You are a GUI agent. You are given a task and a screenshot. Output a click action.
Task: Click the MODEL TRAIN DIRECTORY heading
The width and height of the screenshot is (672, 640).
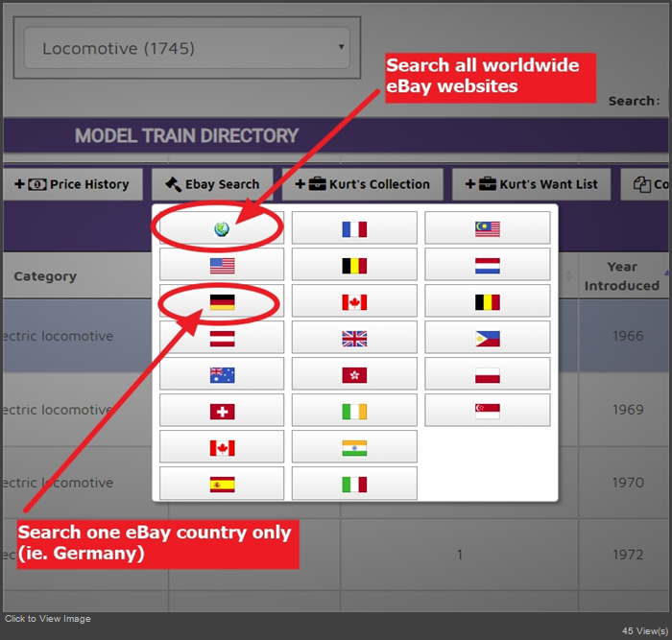pos(186,136)
